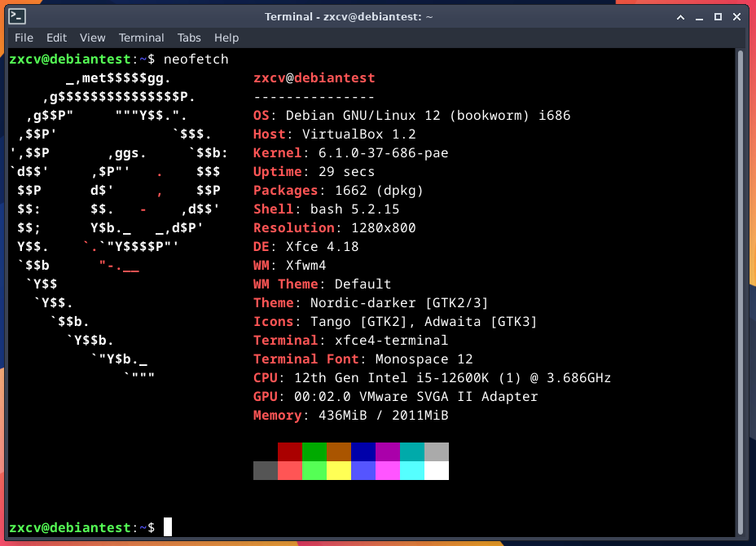Screen dimensions: 756x546
Task: Click the resolution value "1280x800"
Action: pos(384,227)
